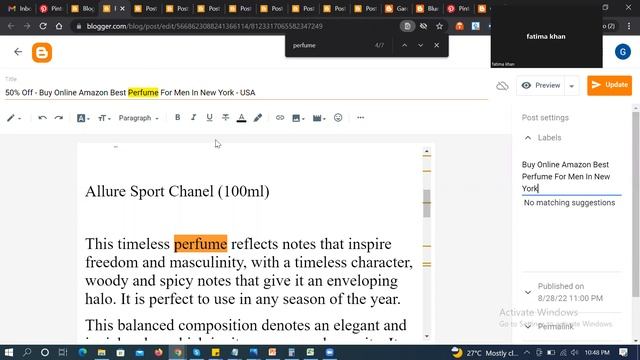Screen dimensions: 640x360
Task: Close the find bar
Action: (x=436, y=45)
